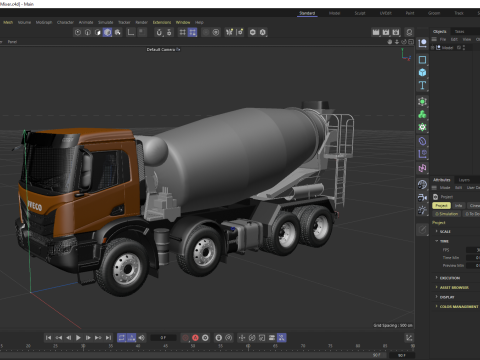Open the MoGraph menu
The width and height of the screenshot is (480, 360).
44,22
